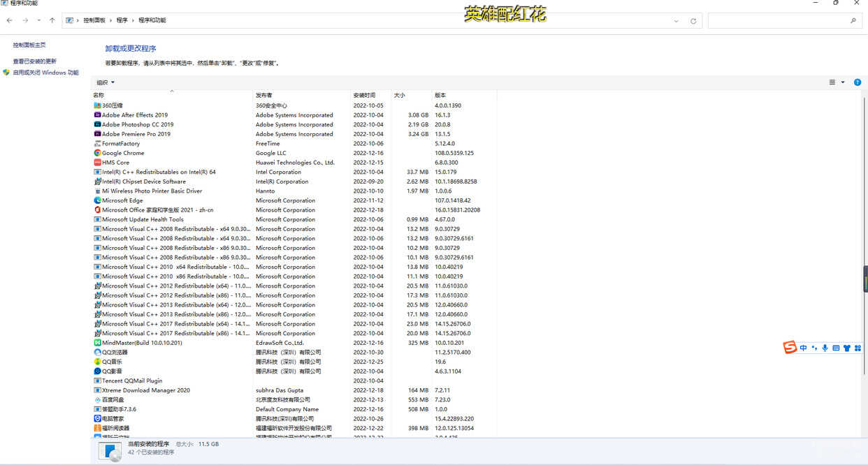Click the 福昕阅读器 orange icon
Viewport: 868px width, 465px height.
click(97, 428)
